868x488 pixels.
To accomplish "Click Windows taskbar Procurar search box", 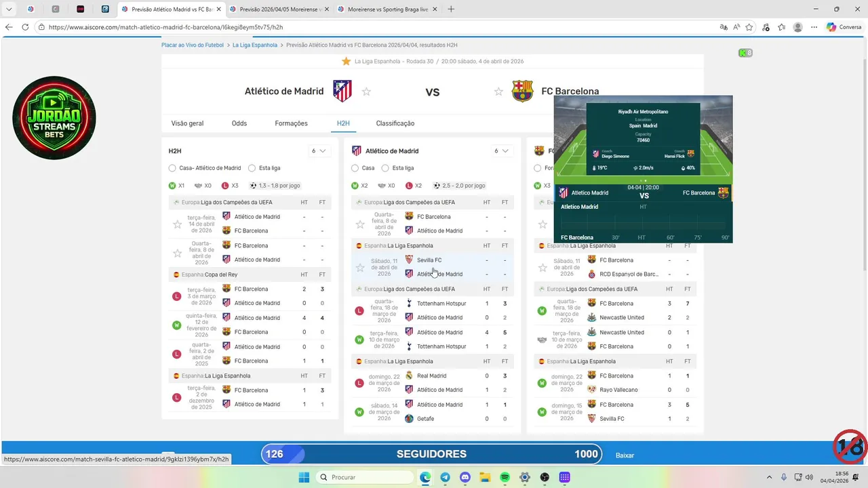I will (366, 477).
